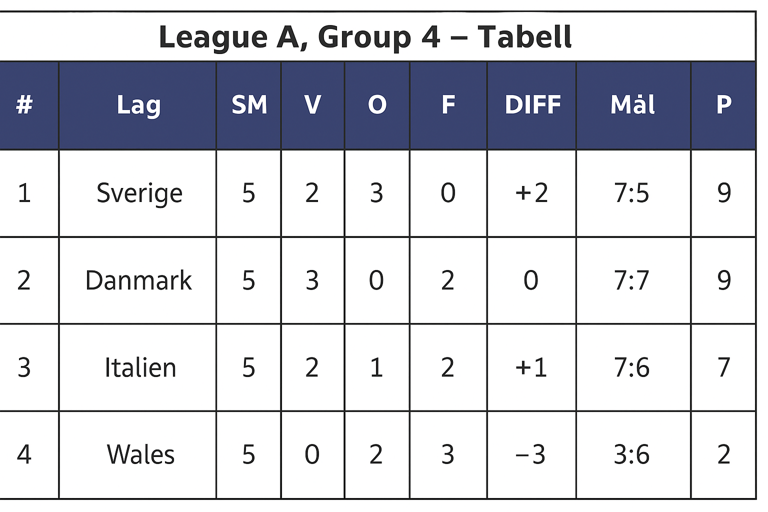Click the DIFF column header
This screenshot has width=768, height=512.
(x=532, y=105)
